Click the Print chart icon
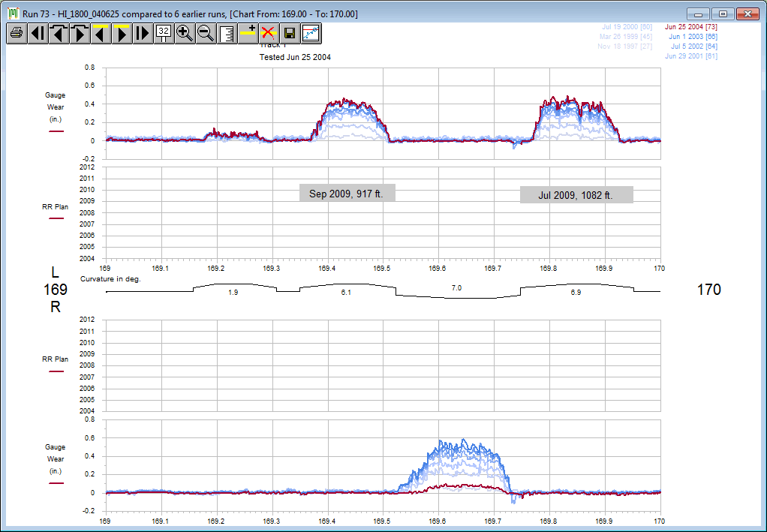The image size is (767, 532). (17, 33)
